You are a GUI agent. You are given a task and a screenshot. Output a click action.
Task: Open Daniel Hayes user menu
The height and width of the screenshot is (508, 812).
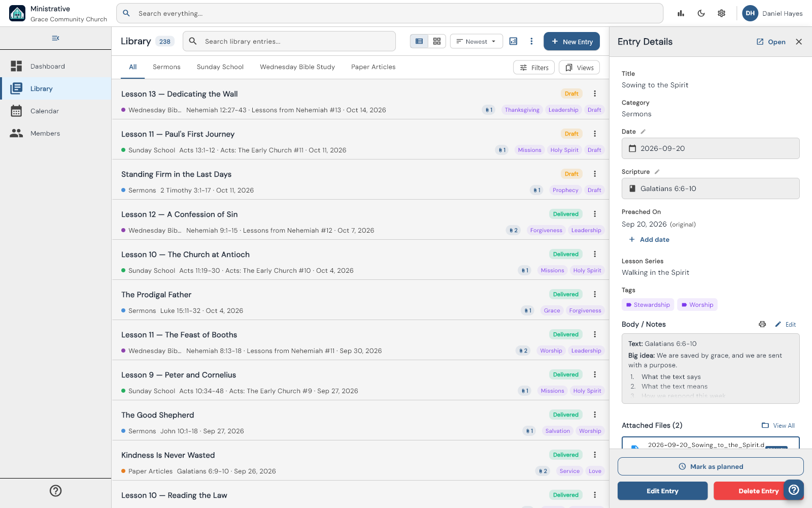pos(772,13)
